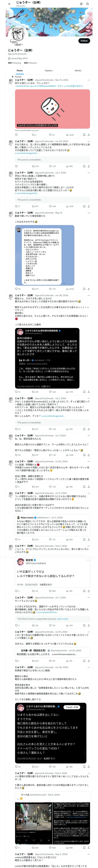Viewport: 98px width, 868px height.
Task: Open the marshmallow-qa.com link in pinned post
Action: point(36,86)
